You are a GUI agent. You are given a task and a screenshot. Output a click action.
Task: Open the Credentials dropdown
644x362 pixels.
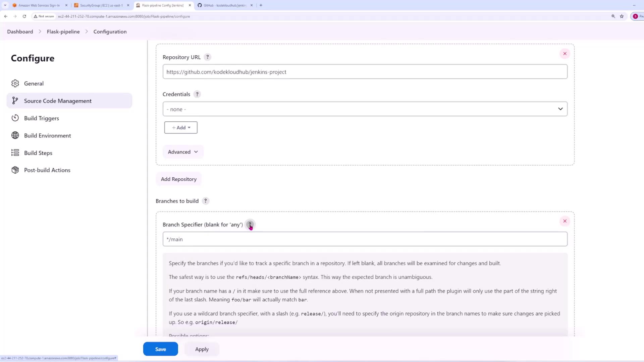click(x=365, y=109)
